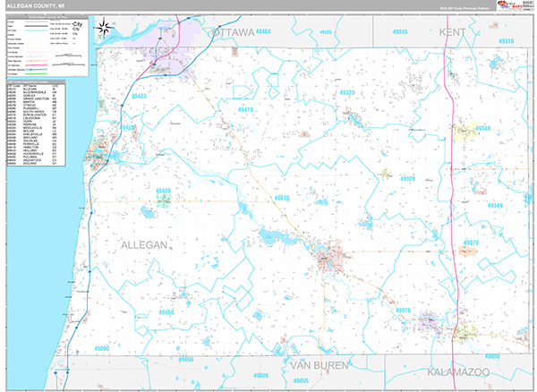
Task: Select the SHELBYVILLE row in ZIP index
Action: pyautogui.click(x=32, y=134)
